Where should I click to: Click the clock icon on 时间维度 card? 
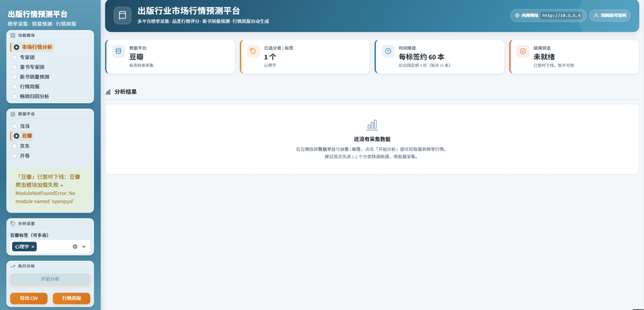tap(388, 52)
